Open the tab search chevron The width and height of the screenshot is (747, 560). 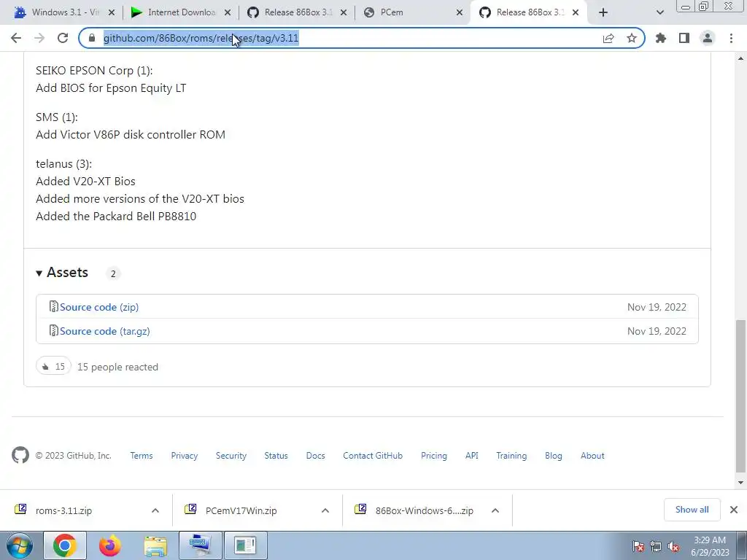(659, 12)
